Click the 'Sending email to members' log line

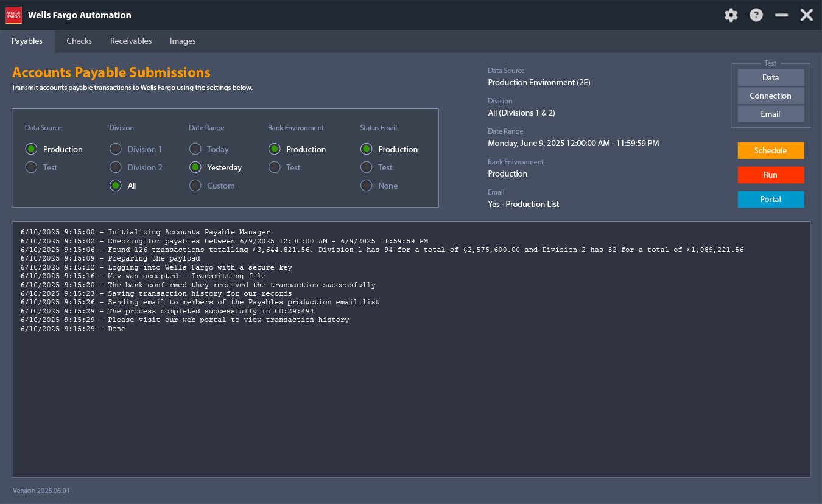200,303
